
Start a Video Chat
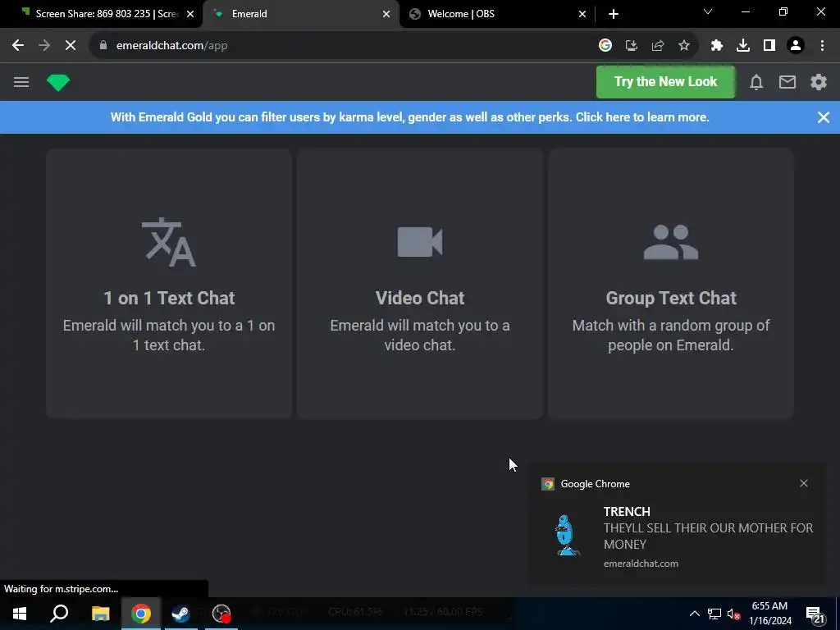pyautogui.click(x=420, y=283)
